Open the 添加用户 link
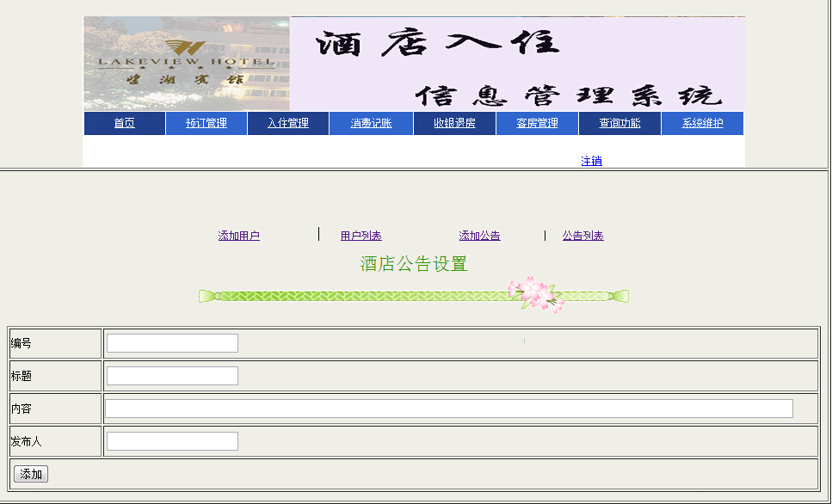Viewport: 832px width, 504px height. tap(239, 236)
